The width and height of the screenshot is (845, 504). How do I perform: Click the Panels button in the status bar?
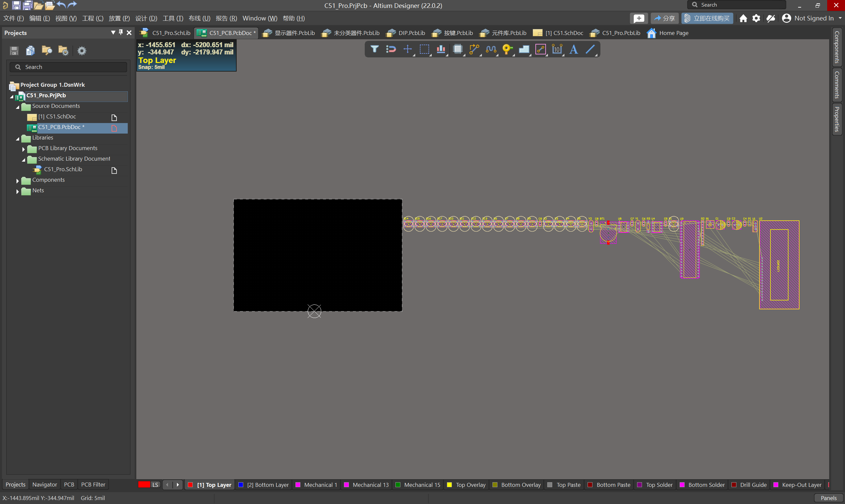(x=828, y=498)
